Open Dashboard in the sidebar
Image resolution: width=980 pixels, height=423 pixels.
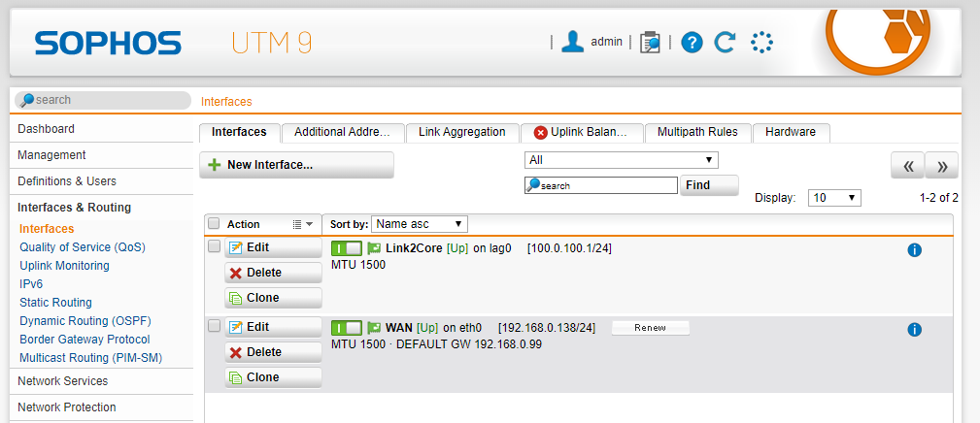pyautogui.click(x=101, y=129)
